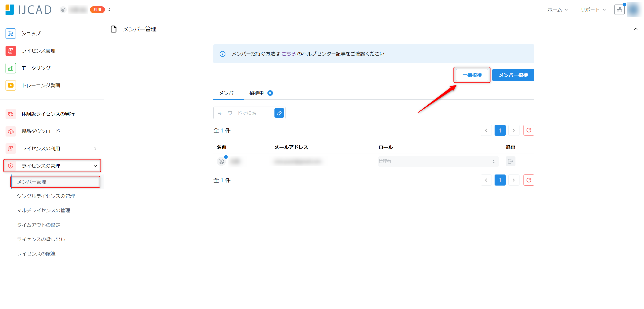The height and width of the screenshot is (309, 644).
Task: Click the exit icon in the member row
Action: pos(510,161)
